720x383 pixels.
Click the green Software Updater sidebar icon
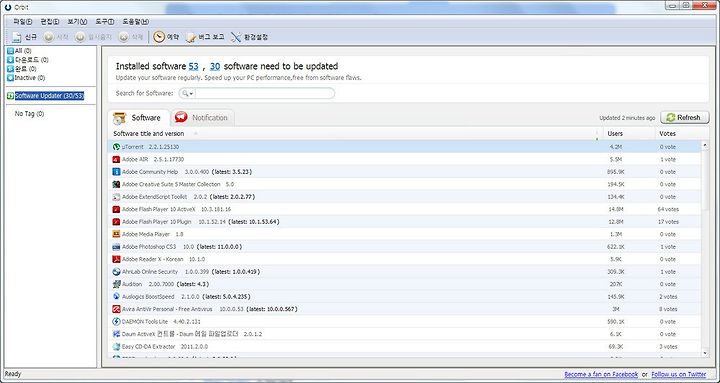[11, 96]
